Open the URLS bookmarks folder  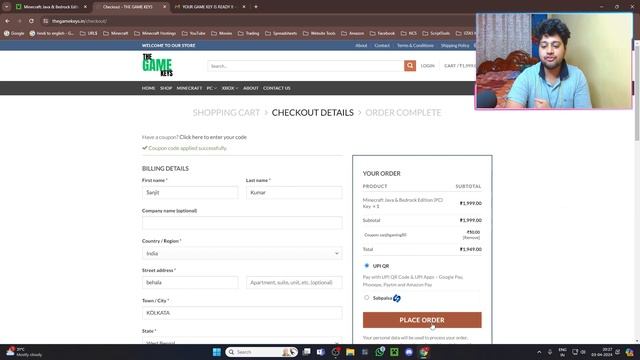pyautogui.click(x=89, y=33)
